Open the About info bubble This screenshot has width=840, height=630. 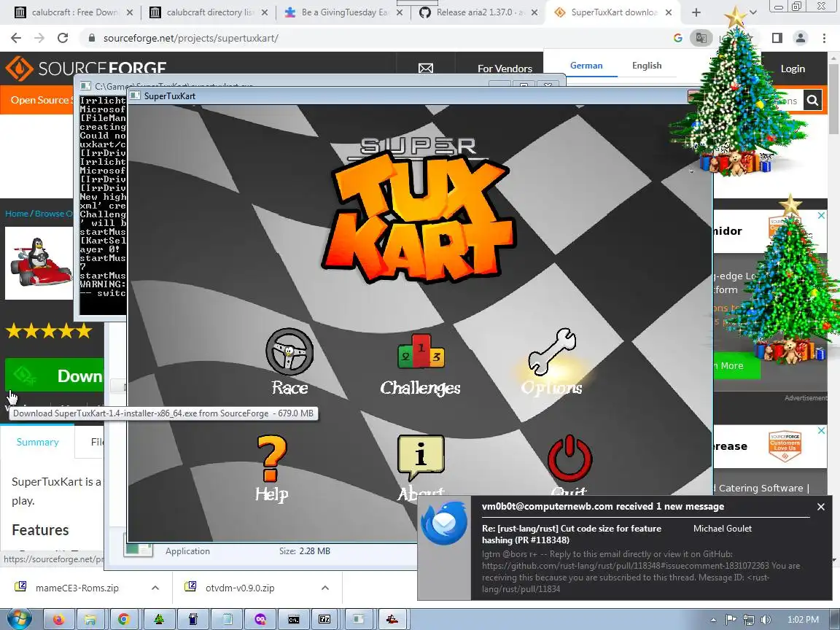tap(421, 457)
